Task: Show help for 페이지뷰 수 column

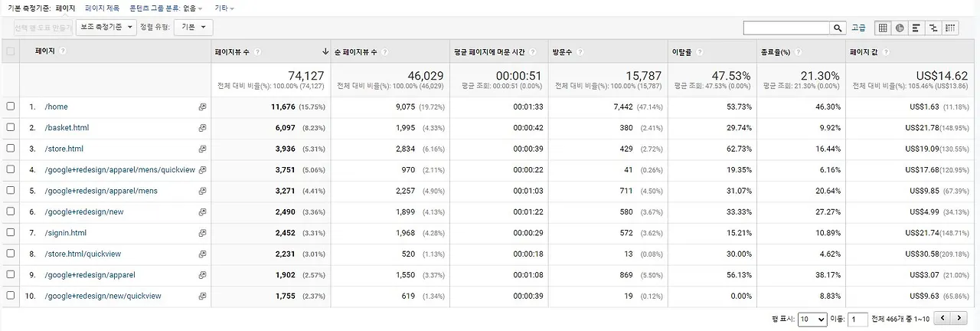Action: [258, 52]
